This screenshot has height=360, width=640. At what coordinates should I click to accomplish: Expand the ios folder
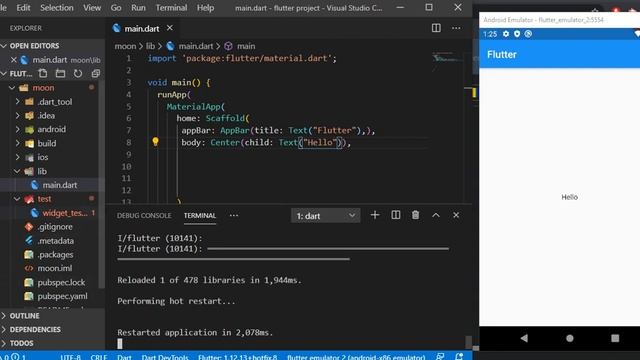(x=18, y=157)
